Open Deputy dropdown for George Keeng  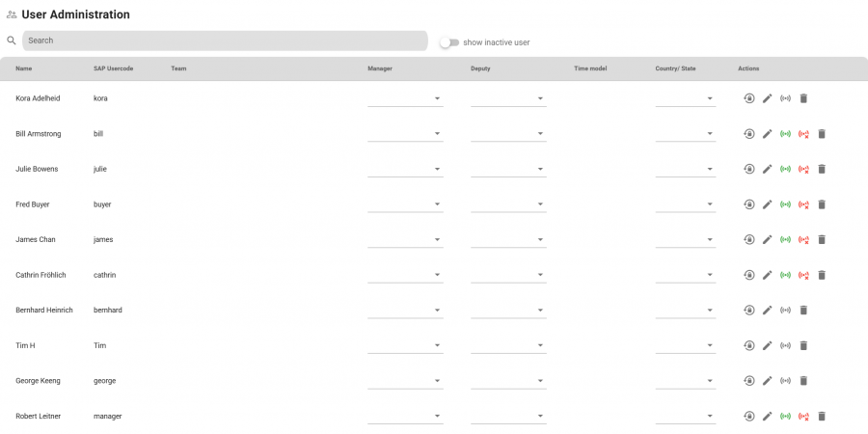508,381
